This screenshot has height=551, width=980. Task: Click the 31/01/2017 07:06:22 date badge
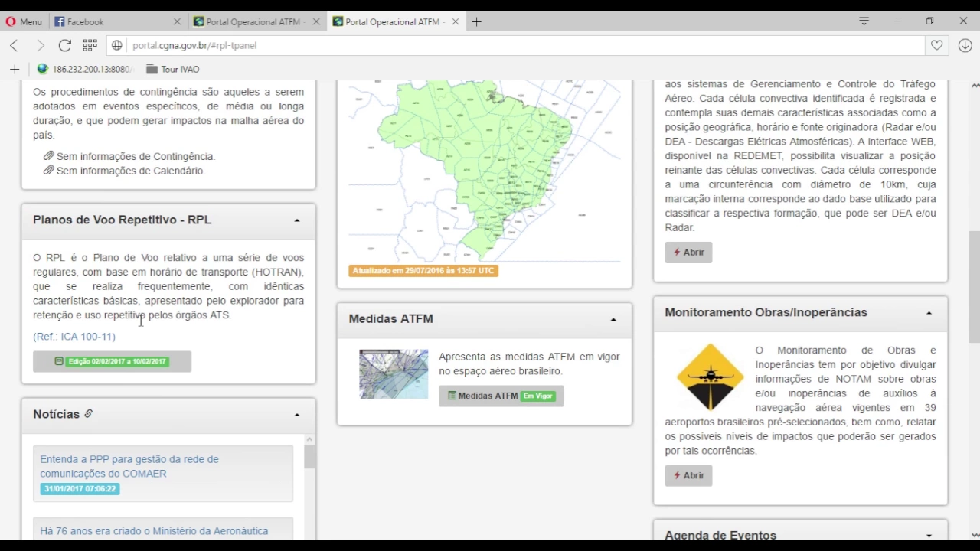pyautogui.click(x=80, y=488)
